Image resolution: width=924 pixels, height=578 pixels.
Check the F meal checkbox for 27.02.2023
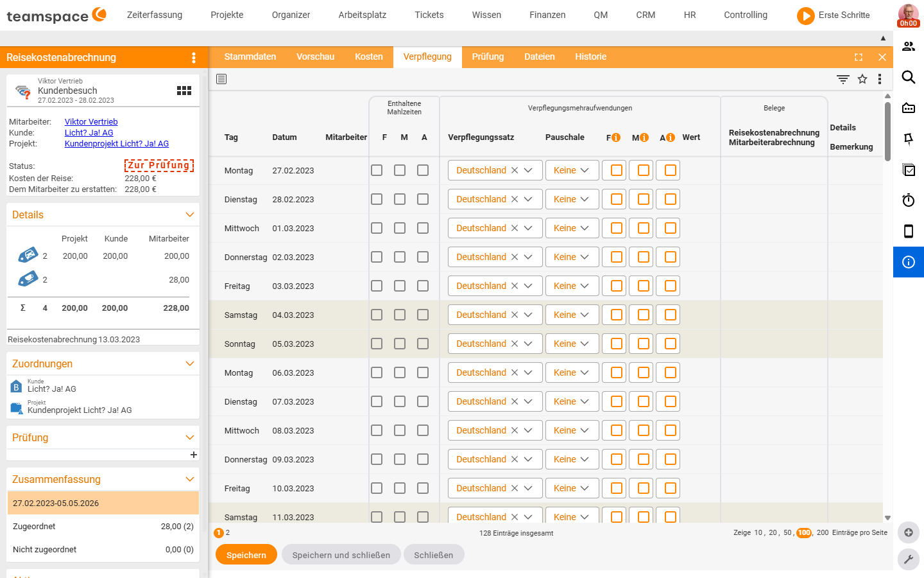point(377,170)
